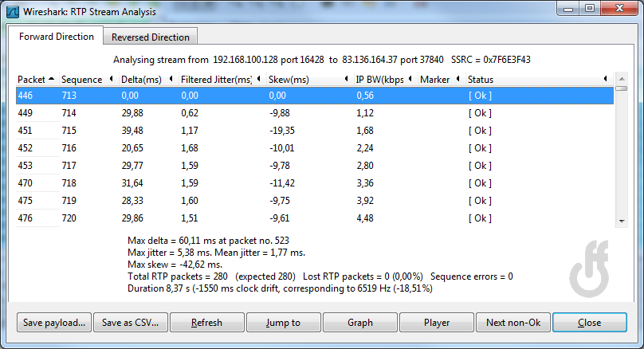Click the Max skew summary line
This screenshot has height=349, width=644.
point(175,265)
